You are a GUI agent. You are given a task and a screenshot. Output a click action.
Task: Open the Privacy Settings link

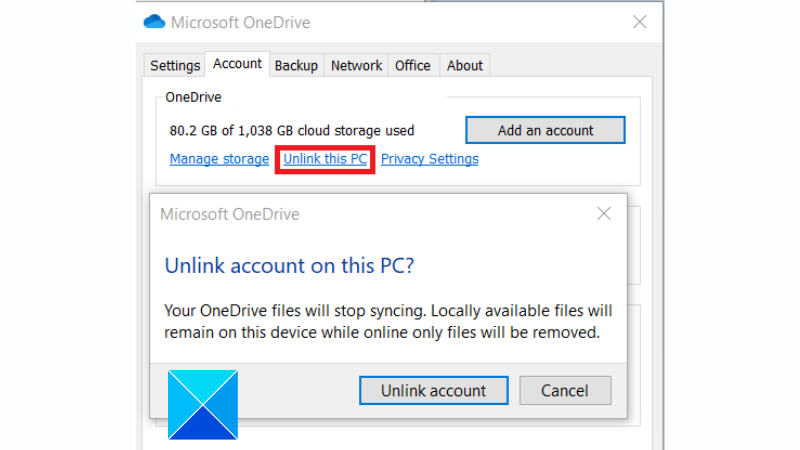[x=430, y=159]
